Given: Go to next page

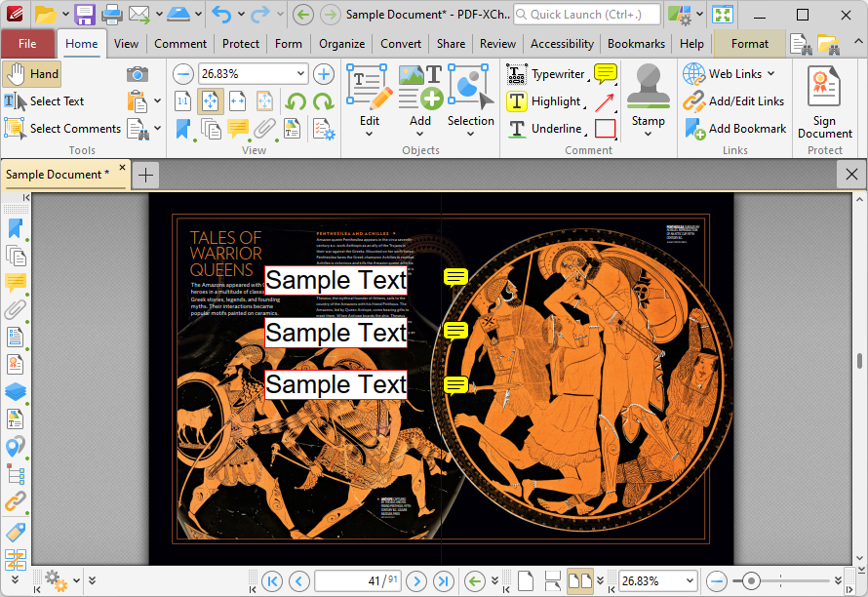Looking at the screenshot, I should tap(416, 581).
